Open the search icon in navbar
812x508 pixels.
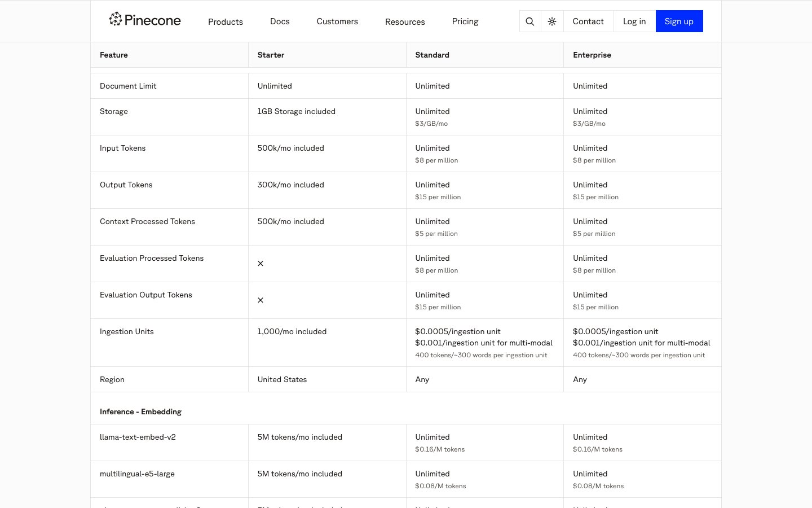[529, 21]
